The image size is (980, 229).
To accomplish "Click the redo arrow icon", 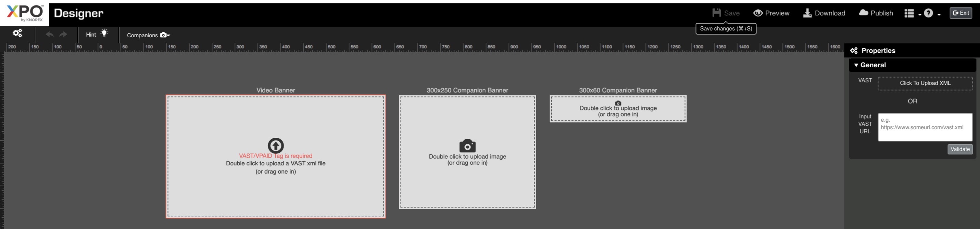I will click(x=63, y=35).
